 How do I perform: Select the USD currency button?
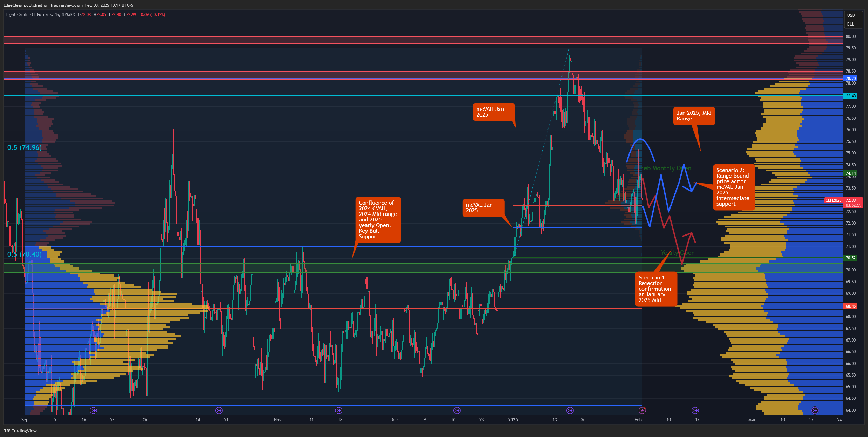click(851, 15)
